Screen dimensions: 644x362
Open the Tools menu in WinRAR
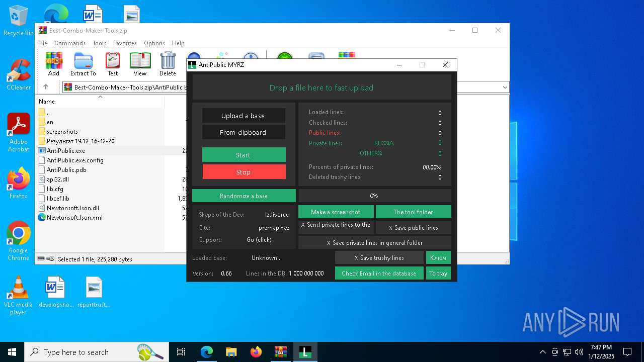pos(99,43)
